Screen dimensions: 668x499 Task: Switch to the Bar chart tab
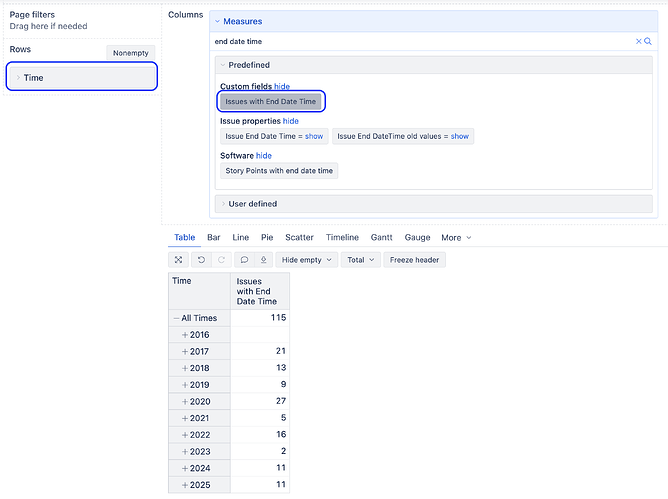tap(214, 237)
